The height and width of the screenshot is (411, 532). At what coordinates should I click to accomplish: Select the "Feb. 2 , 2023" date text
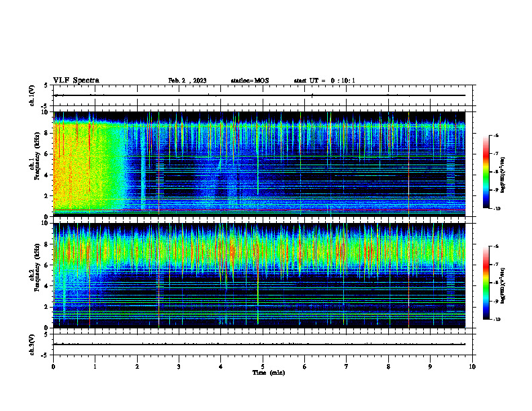187,81
